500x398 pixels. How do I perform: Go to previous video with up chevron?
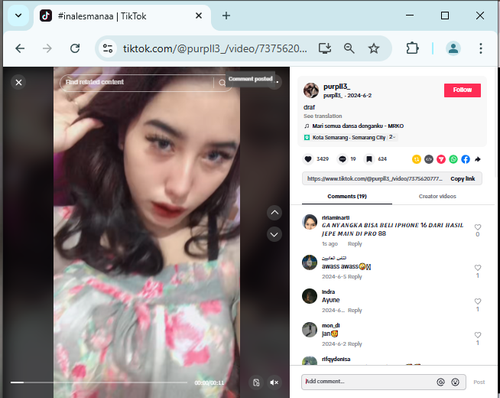[274, 213]
